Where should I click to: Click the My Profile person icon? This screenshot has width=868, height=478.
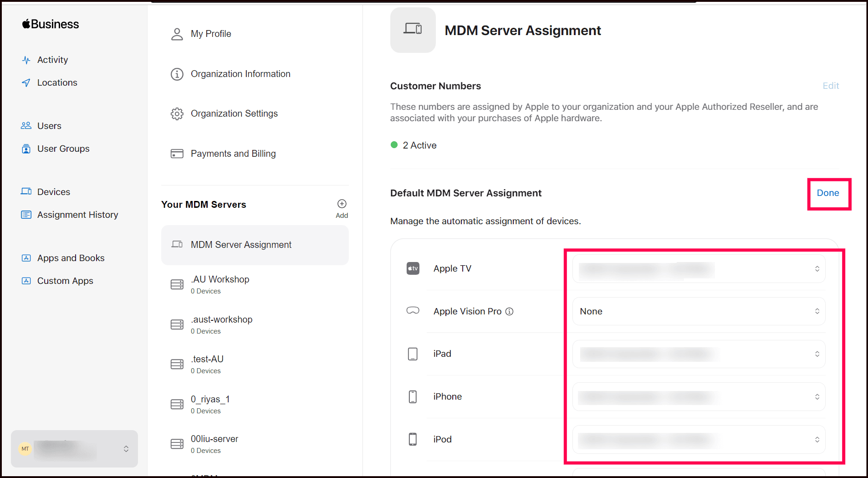point(177,34)
